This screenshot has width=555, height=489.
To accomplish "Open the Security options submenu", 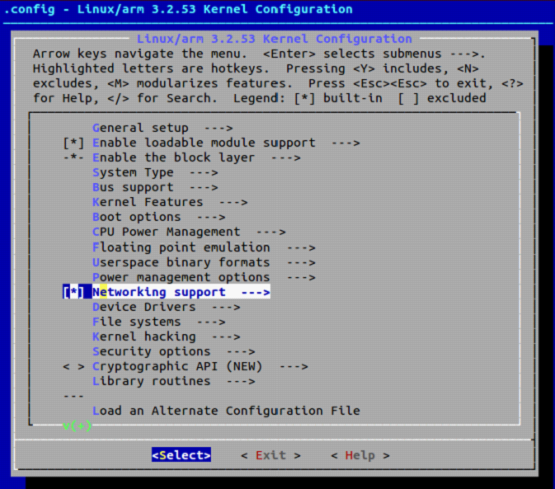I will (174, 351).
